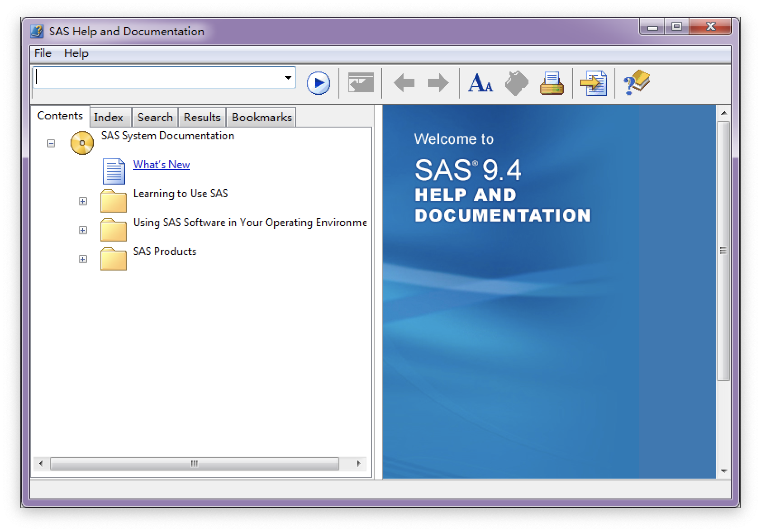Image resolution: width=761 pixels, height=532 pixels.
Task: Open the search box dropdown arrow
Action: point(288,77)
